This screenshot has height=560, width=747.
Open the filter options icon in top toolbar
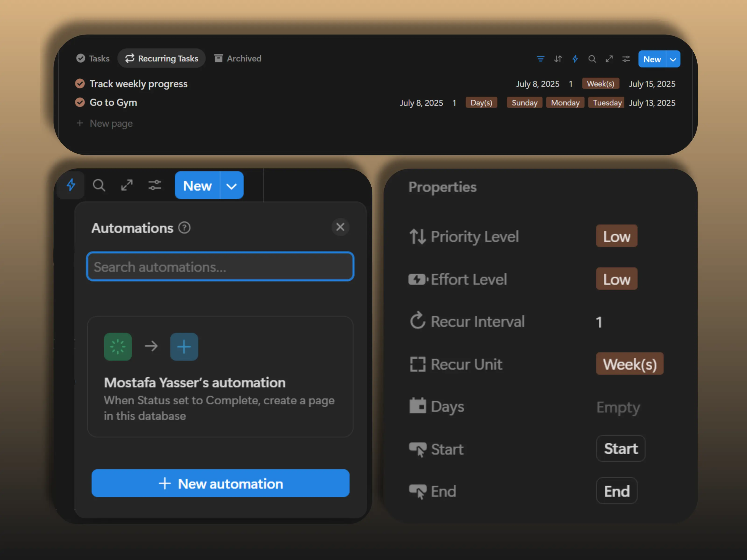(540, 59)
